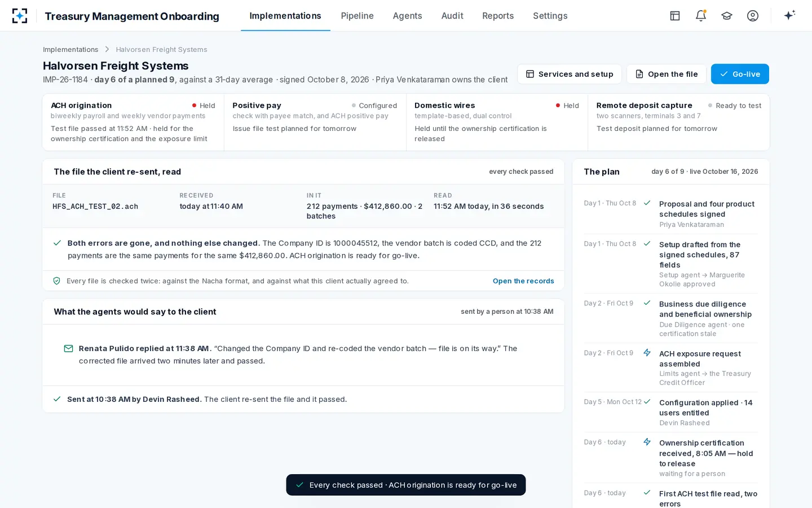Open the records link
Screen dimensions: 812x508
[x=523, y=281]
